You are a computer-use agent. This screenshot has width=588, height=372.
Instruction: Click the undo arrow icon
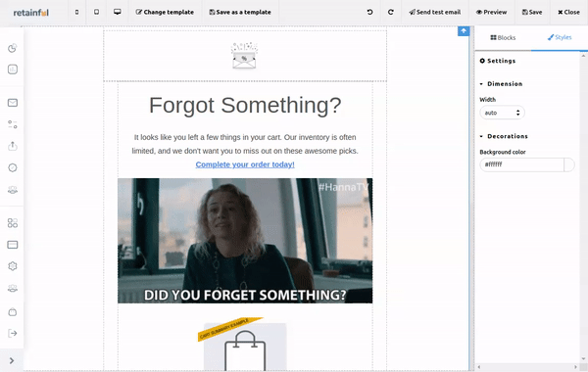tap(369, 12)
